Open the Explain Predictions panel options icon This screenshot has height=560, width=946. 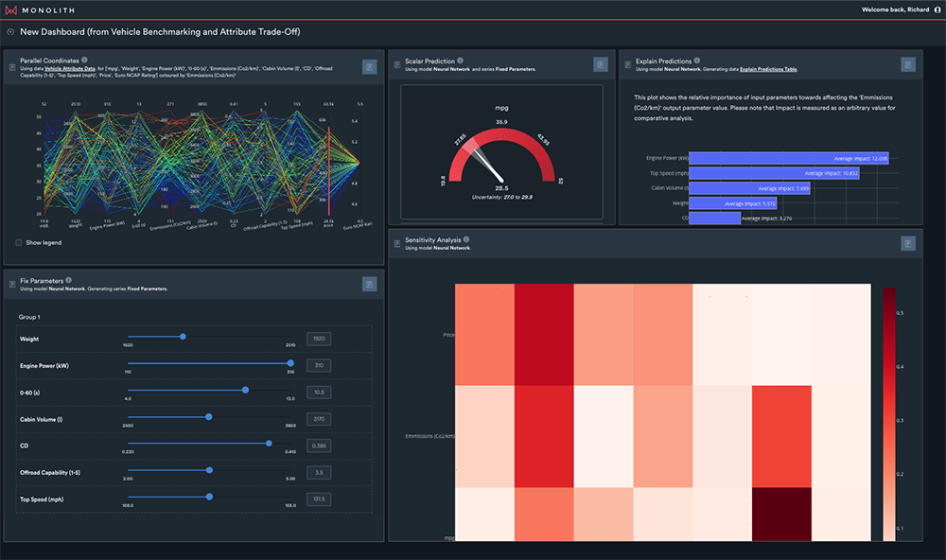908,63
